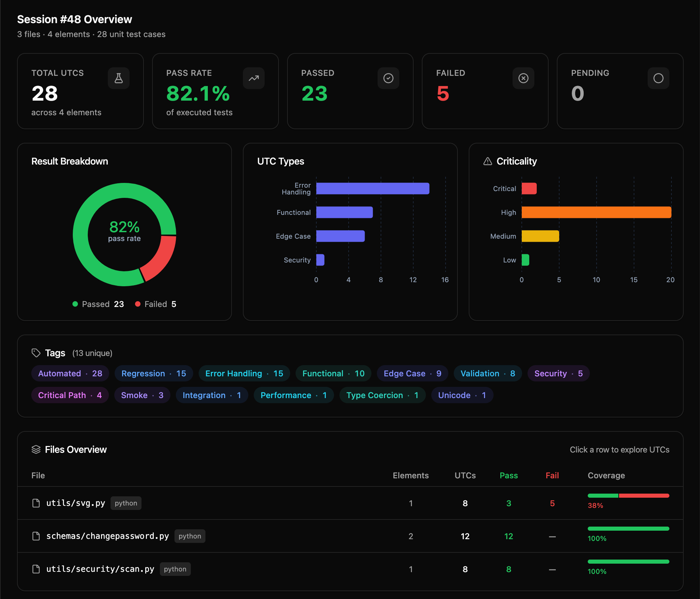
Task: Click the Error Handling bar in UTC Types
Action: coord(373,188)
